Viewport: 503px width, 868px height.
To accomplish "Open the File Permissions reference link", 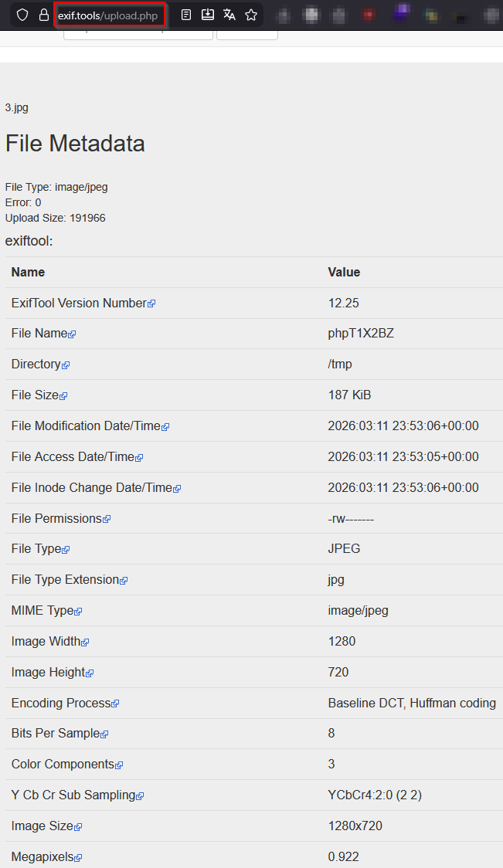I will click(x=56, y=518).
